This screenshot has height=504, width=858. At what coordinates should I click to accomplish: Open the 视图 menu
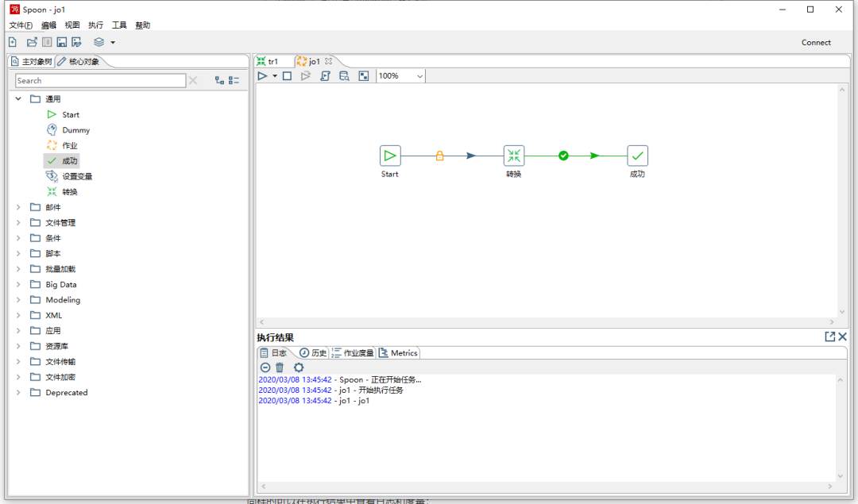pos(72,25)
